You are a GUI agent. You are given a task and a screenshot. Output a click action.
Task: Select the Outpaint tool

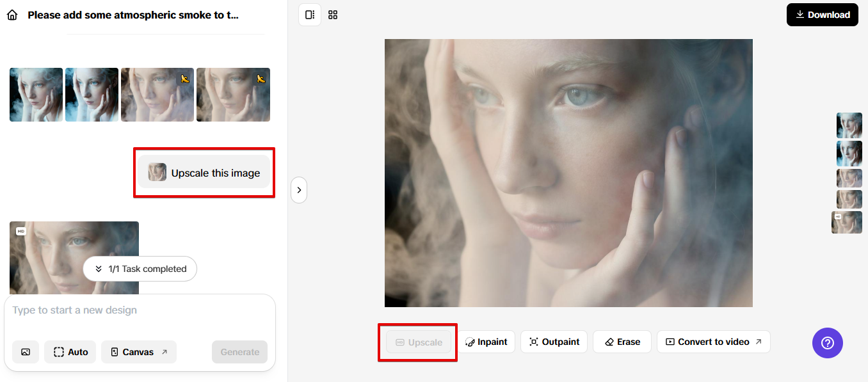click(554, 342)
